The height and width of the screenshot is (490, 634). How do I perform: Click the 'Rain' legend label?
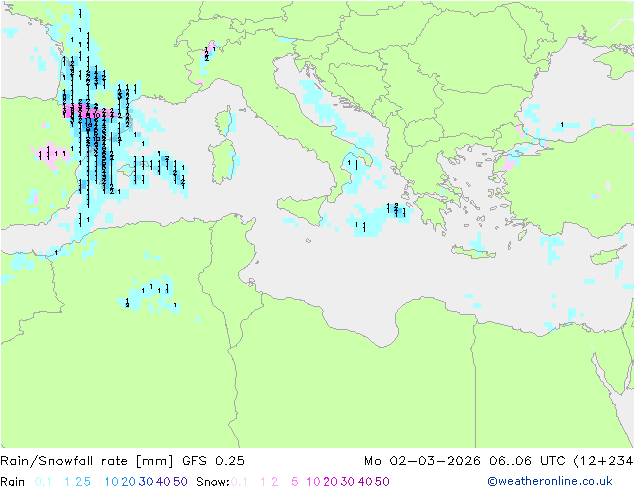pos(13,482)
